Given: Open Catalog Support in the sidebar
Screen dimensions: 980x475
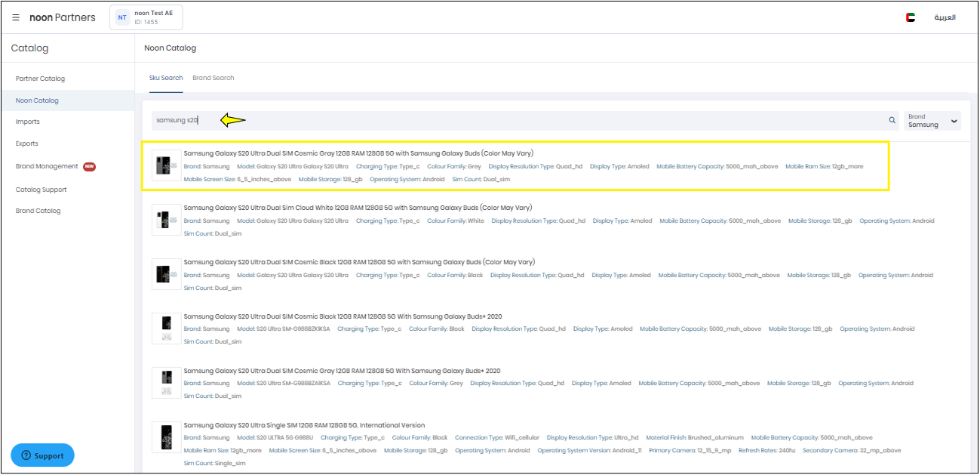Looking at the screenshot, I should point(41,190).
